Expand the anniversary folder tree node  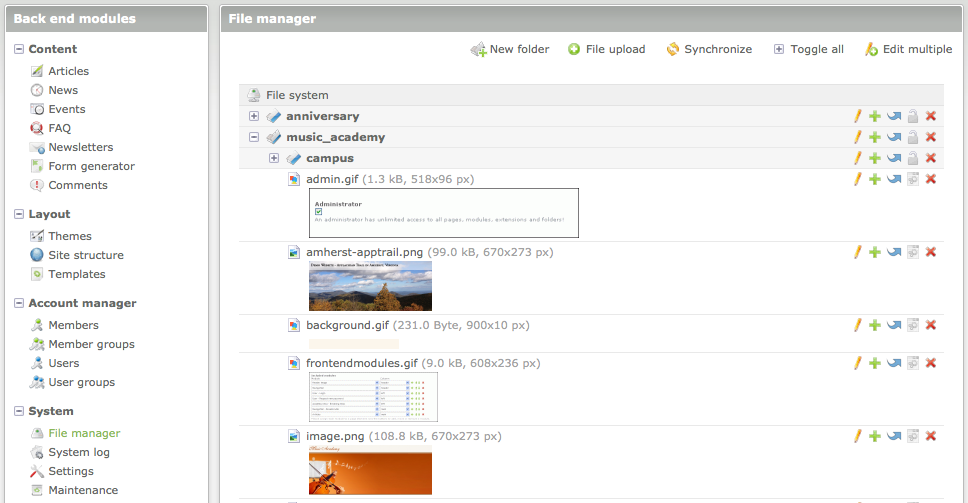(254, 116)
